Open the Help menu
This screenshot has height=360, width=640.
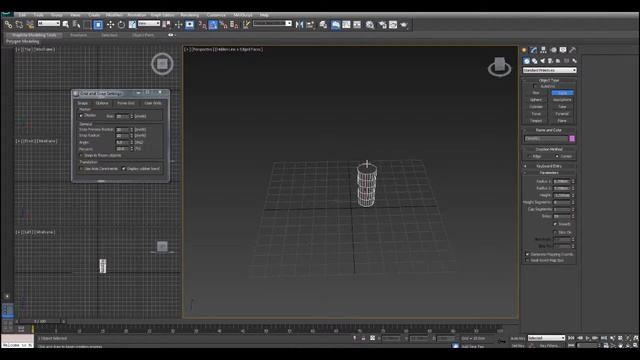[264, 15]
